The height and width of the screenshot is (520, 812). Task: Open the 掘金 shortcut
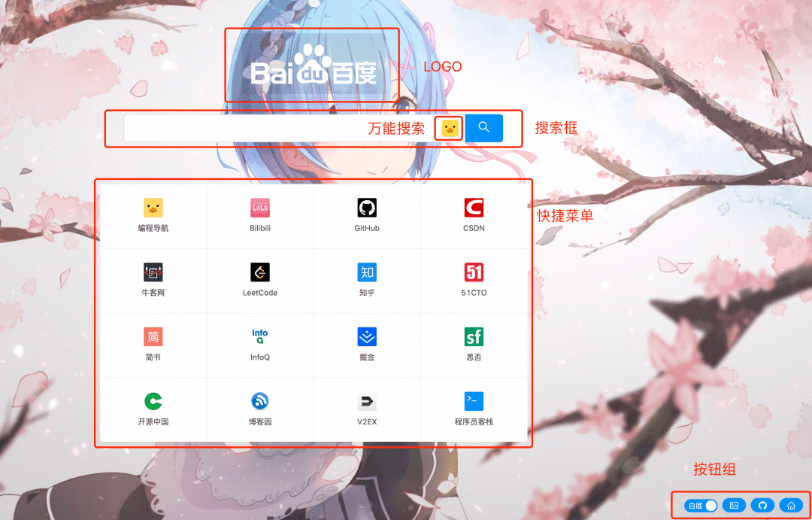pyautogui.click(x=367, y=336)
